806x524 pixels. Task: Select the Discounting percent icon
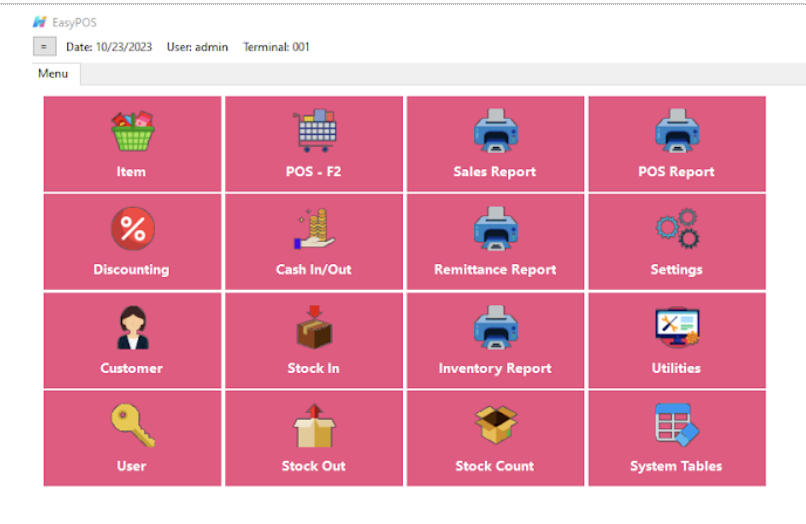tap(133, 229)
